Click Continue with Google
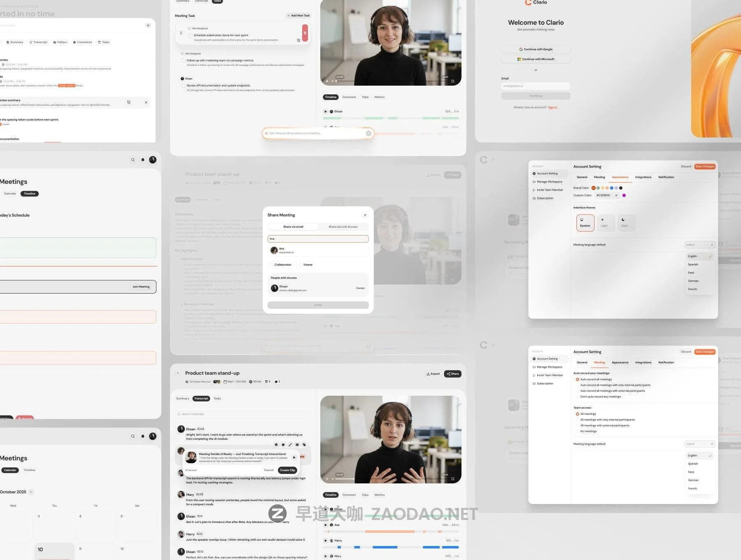The width and height of the screenshot is (741, 560). tap(536, 49)
